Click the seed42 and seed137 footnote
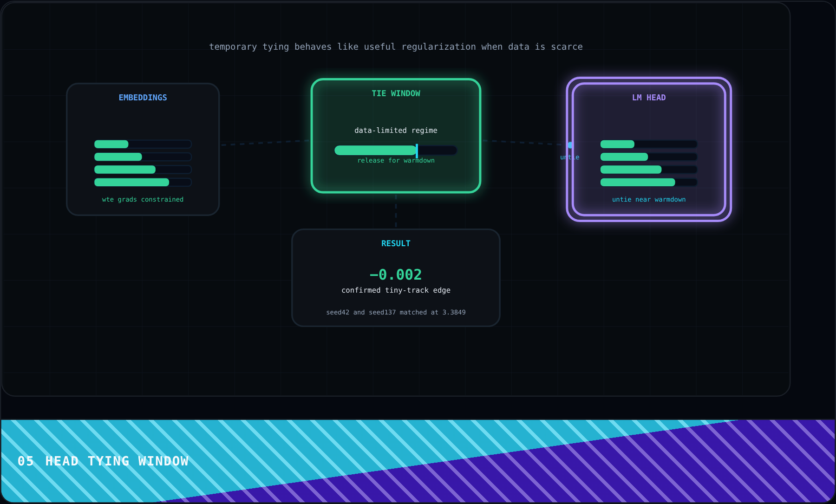 (396, 312)
